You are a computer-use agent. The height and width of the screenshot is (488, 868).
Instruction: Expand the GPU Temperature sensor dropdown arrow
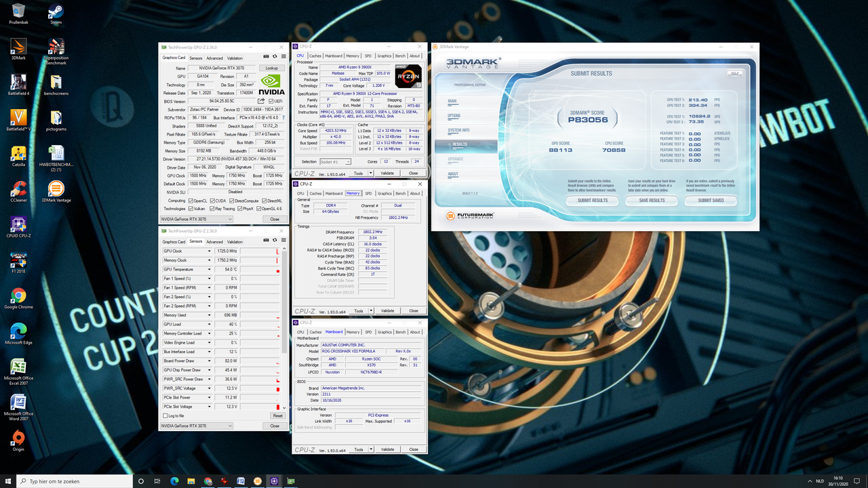tap(209, 269)
